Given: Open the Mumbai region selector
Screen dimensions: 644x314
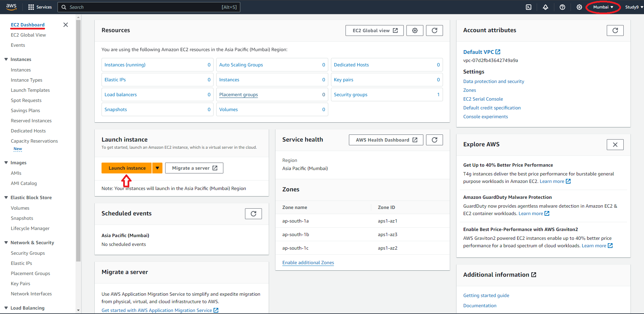Looking at the screenshot, I should pyautogui.click(x=603, y=7).
